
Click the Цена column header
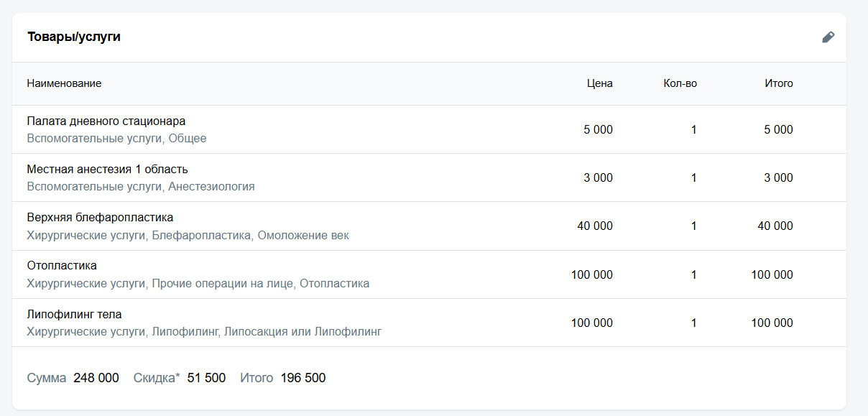click(x=599, y=83)
